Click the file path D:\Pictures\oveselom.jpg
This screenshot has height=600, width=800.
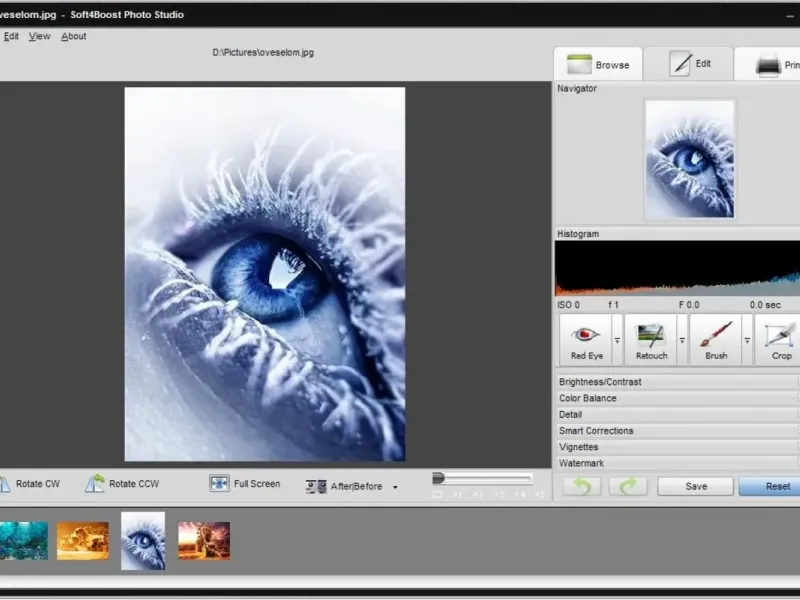(263, 52)
